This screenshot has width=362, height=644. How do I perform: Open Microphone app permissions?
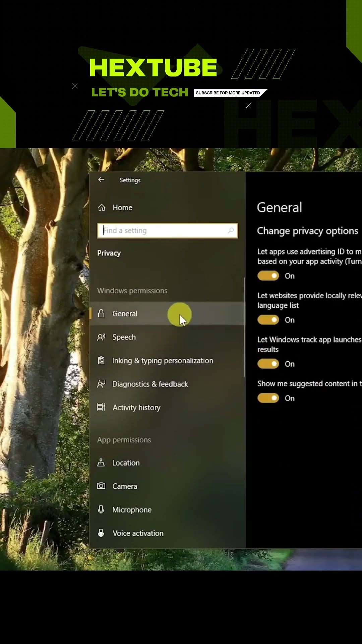[x=167, y=510]
